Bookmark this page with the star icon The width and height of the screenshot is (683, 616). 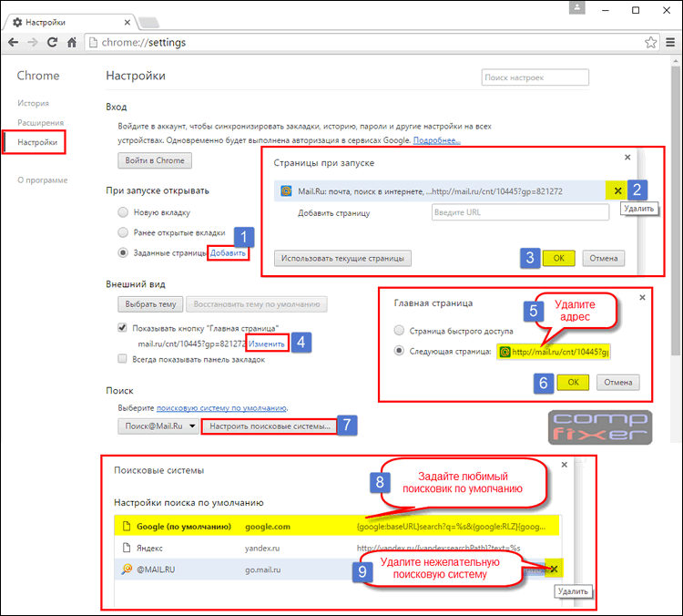tap(651, 42)
